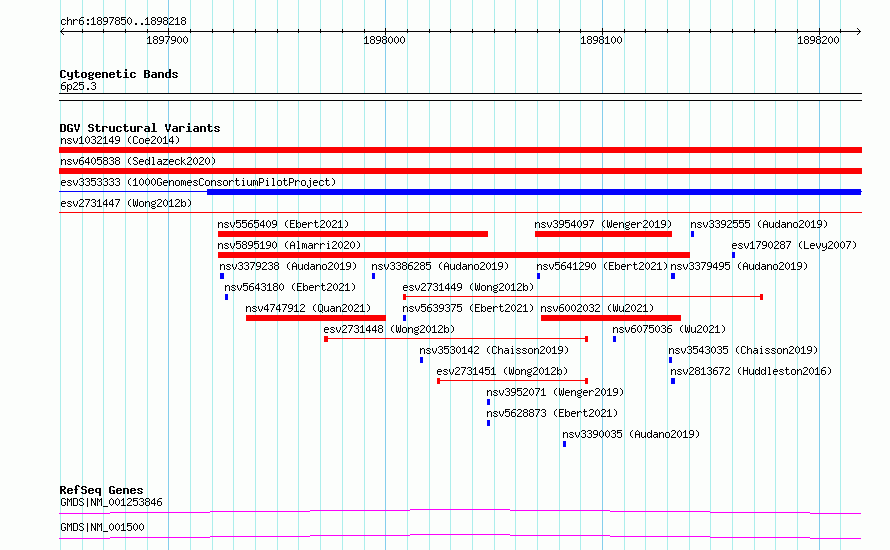The width and height of the screenshot is (890, 550).
Task: Click blue marker under nsv5643180
Action: click(226, 297)
